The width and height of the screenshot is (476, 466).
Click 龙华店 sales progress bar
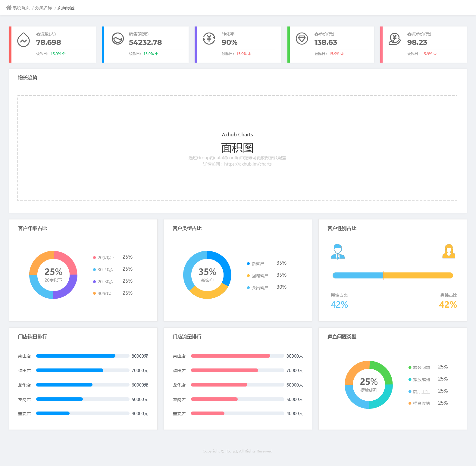[83, 385]
